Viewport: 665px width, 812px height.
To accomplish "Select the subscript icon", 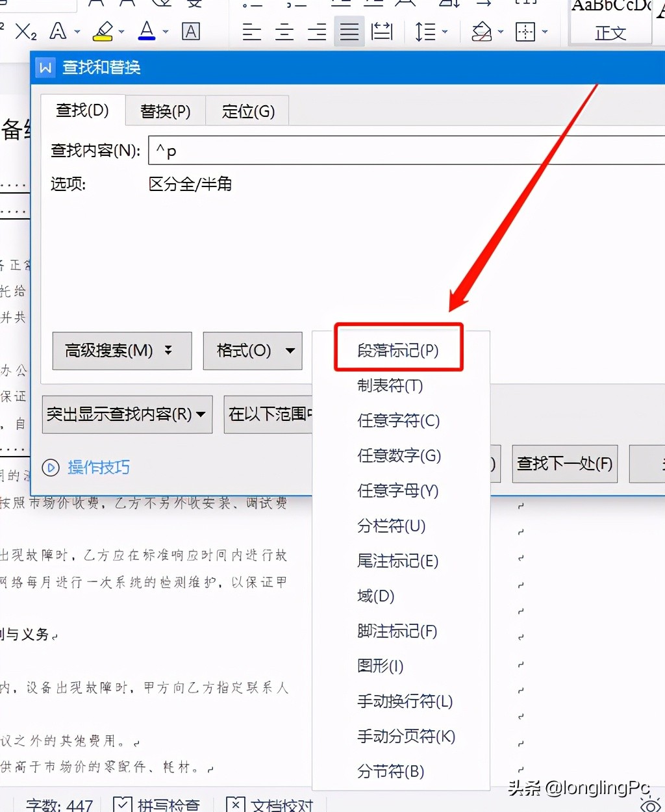I will click(25, 31).
